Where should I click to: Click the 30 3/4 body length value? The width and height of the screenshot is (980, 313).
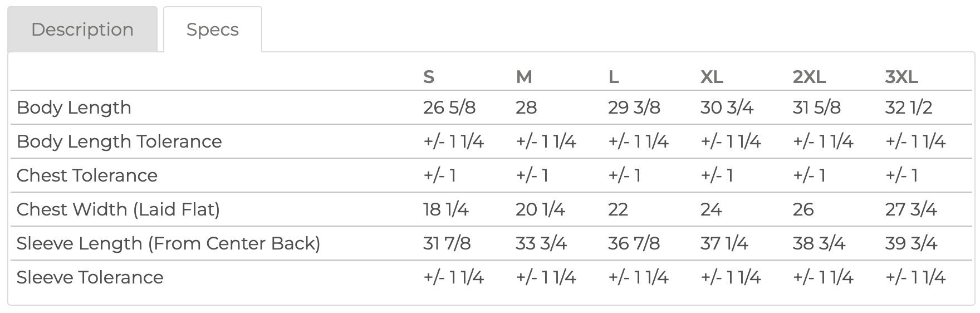pyautogui.click(x=727, y=107)
